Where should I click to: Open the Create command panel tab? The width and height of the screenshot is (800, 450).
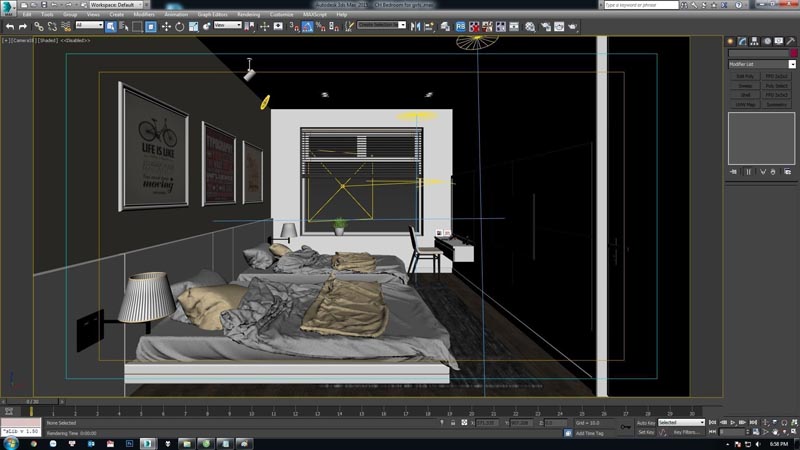[x=730, y=41]
